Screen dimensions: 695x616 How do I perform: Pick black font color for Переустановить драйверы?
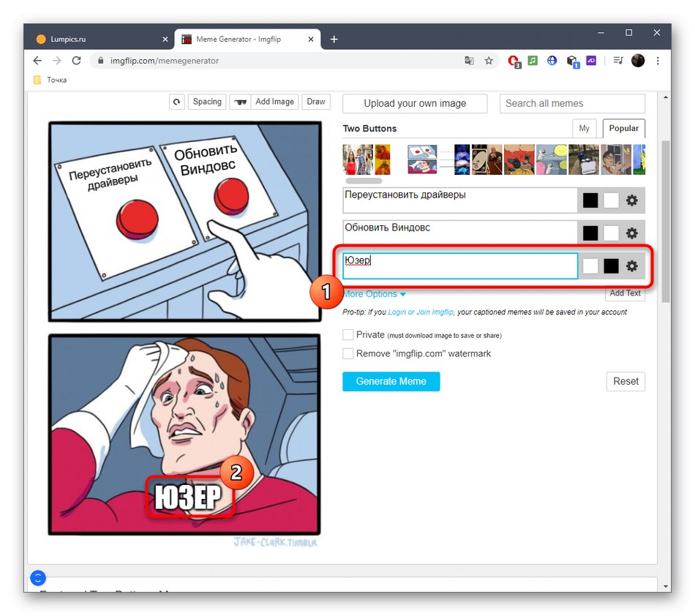(590, 200)
